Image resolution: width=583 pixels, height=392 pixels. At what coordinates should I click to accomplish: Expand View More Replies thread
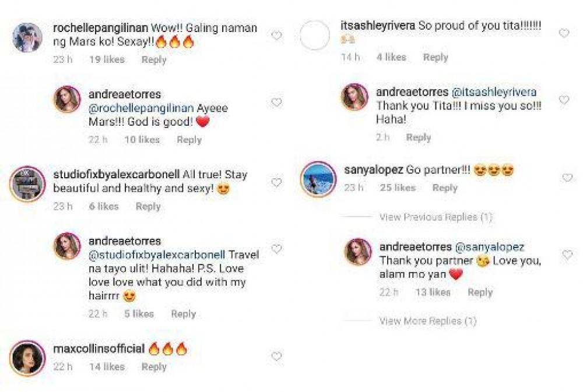click(x=427, y=321)
